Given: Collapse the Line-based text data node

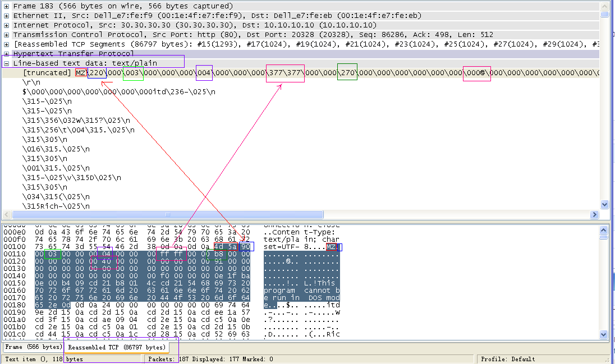Looking at the screenshot, I should [x=7, y=63].
